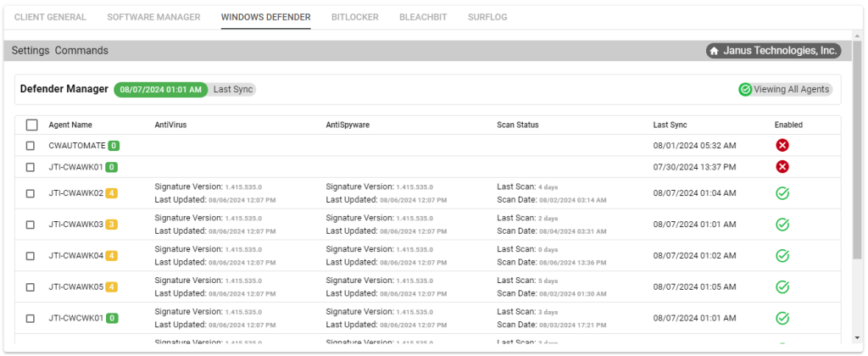Sort by the Last Sync column header
Image resolution: width=868 pixels, height=356 pixels.
670,125
